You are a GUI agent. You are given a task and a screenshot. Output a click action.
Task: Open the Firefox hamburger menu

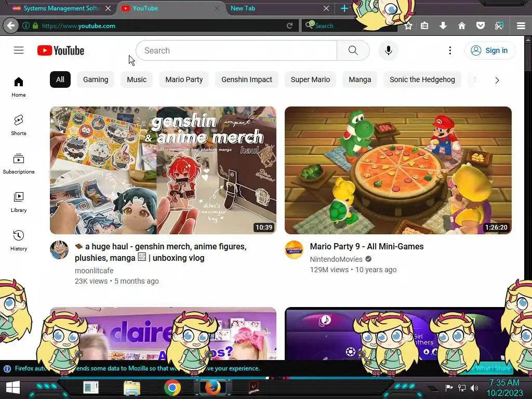(521, 25)
